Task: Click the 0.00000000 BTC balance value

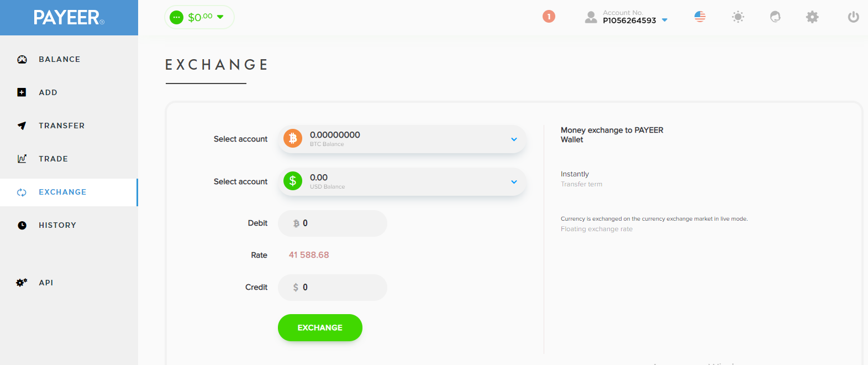Action: pos(335,135)
